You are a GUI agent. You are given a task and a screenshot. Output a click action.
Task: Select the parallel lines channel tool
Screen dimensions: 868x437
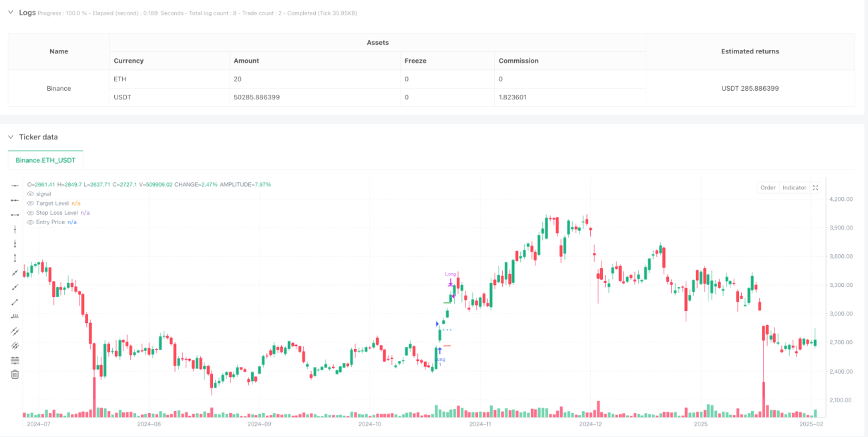[15, 331]
